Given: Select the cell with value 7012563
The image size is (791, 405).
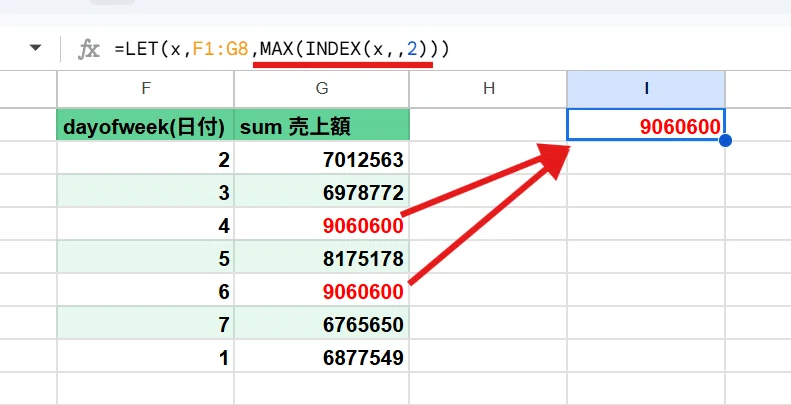Looking at the screenshot, I should 322,158.
